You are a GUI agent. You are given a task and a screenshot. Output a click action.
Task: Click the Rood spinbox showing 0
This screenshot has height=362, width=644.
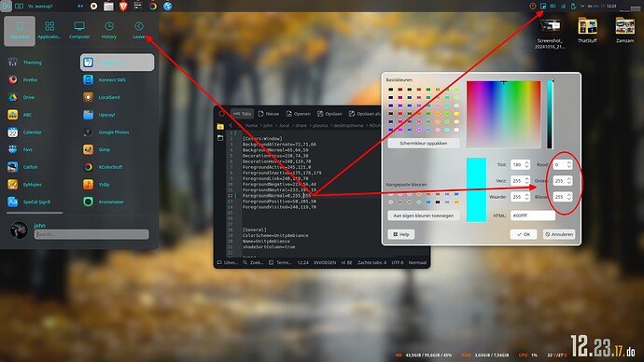(562, 164)
